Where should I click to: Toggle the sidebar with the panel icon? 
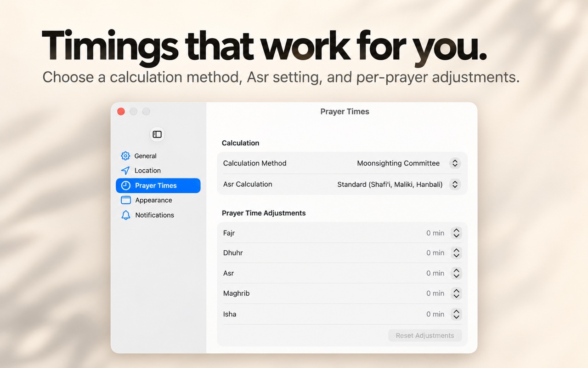pos(157,134)
